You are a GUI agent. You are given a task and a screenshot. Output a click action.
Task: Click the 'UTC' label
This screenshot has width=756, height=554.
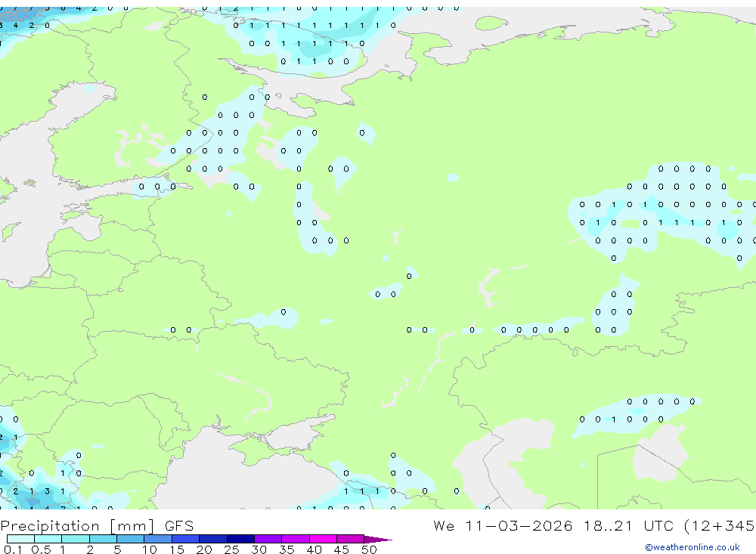pos(658,526)
